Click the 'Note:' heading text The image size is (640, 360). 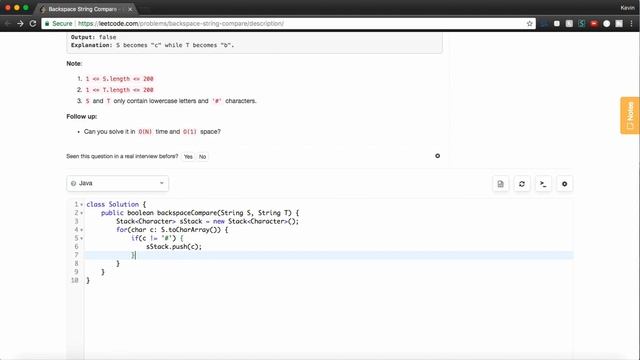(x=74, y=64)
